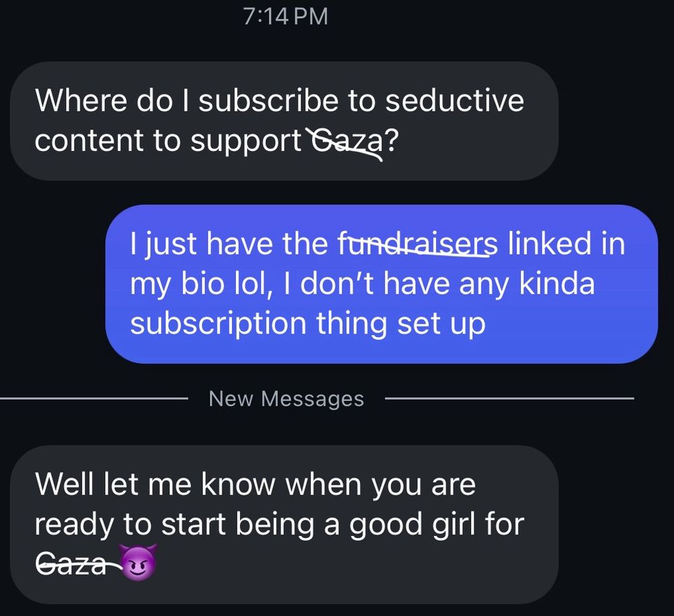Viewport: 674px width, 616px height.
Task: Select the 'Where do I subscribe' message bubble
Action: (x=284, y=121)
